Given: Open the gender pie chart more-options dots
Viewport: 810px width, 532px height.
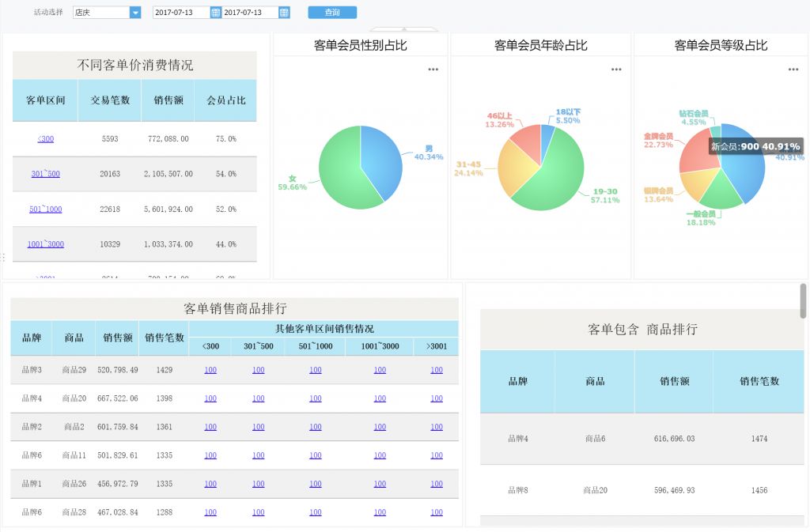Looking at the screenshot, I should [x=433, y=69].
